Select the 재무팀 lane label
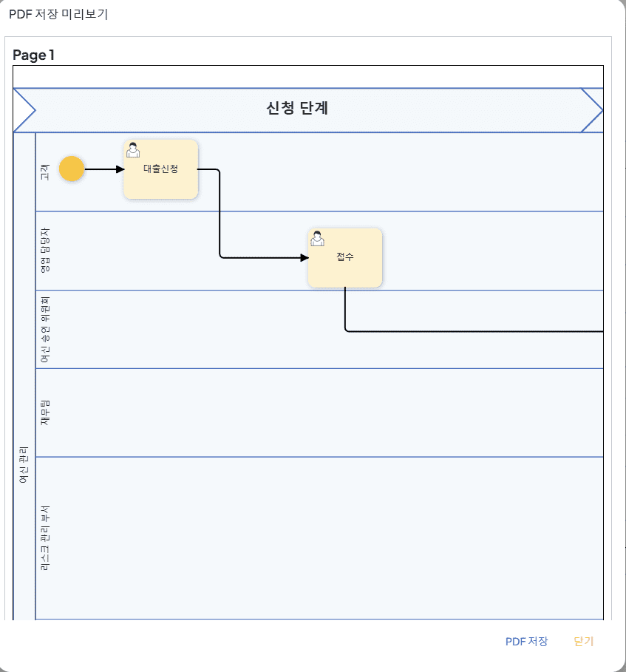 pos(44,413)
